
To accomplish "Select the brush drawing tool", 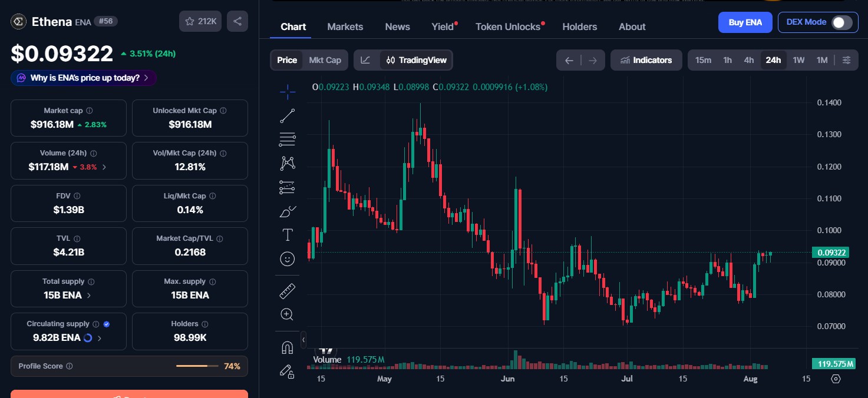I will click(x=288, y=211).
